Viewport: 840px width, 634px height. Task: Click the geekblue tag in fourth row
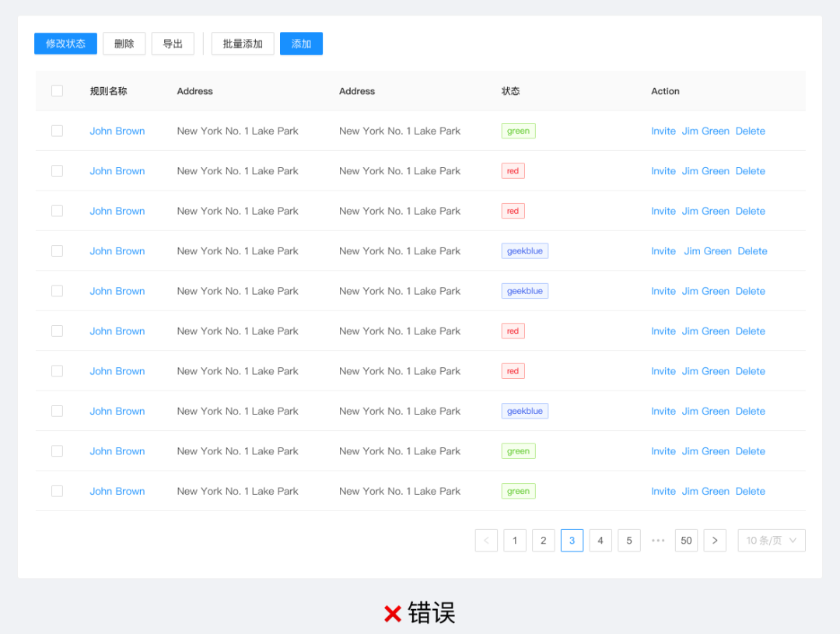coord(525,251)
